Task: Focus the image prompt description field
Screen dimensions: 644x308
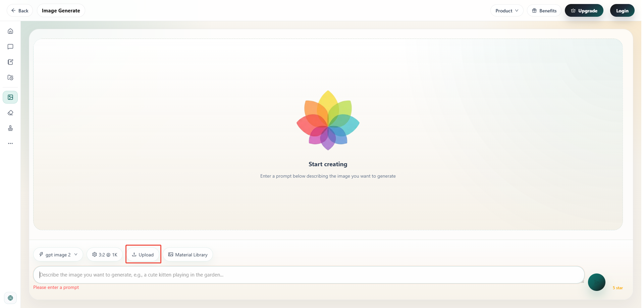Action: [309, 275]
